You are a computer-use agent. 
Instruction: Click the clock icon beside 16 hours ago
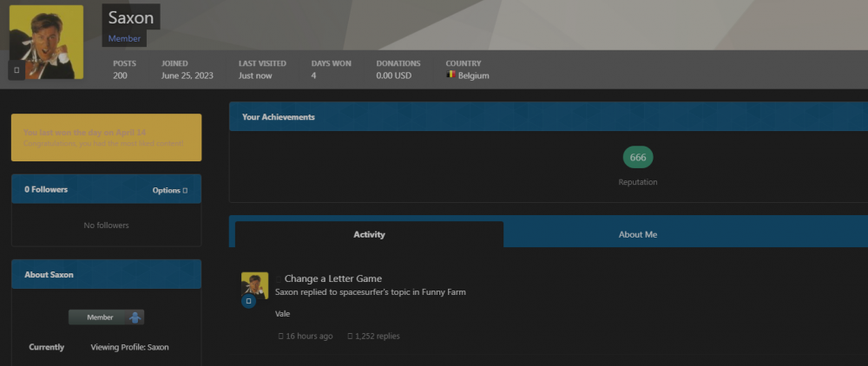[279, 337]
